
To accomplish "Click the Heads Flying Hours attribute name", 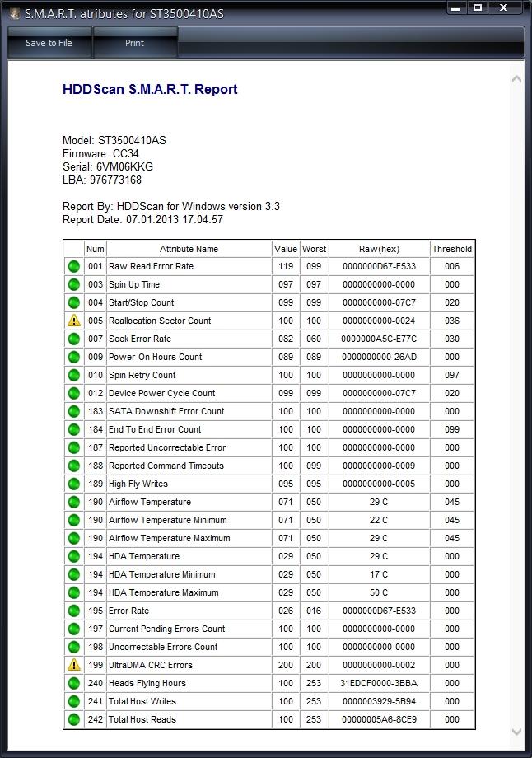I will [x=147, y=683].
